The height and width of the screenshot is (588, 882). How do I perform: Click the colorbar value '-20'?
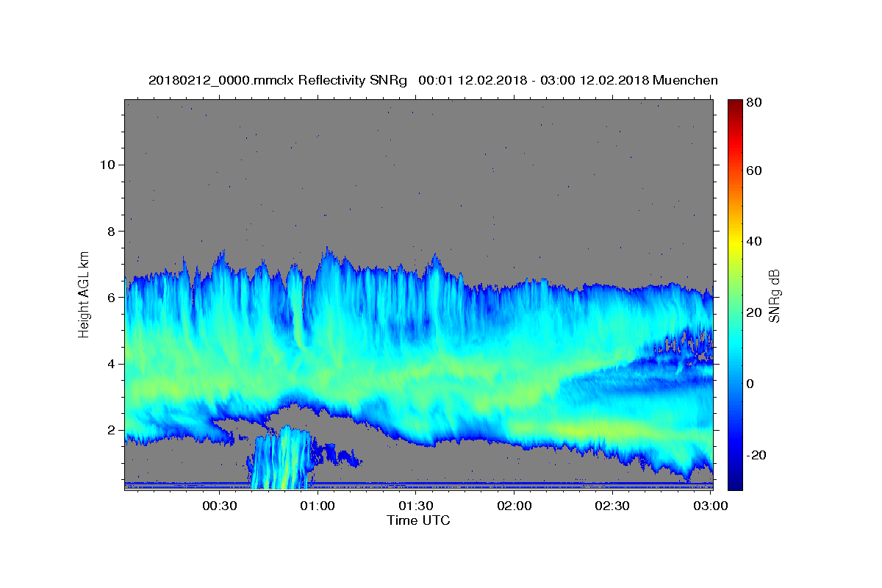click(x=755, y=455)
